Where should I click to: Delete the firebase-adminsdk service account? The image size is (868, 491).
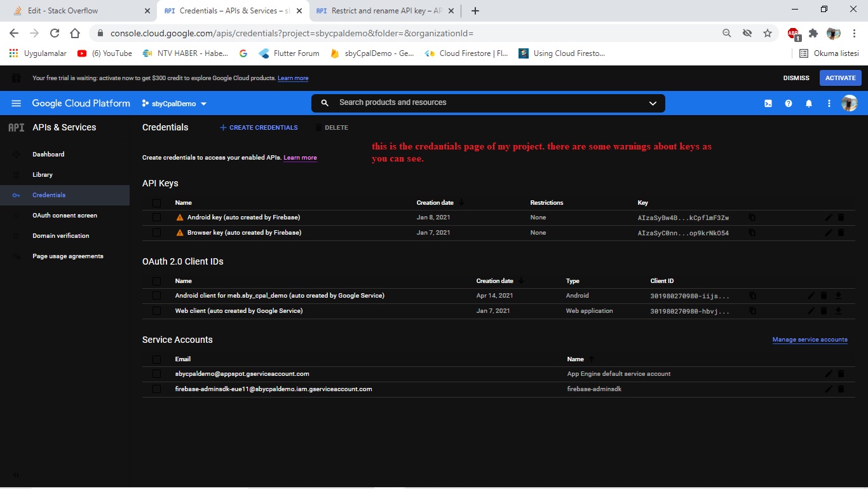click(841, 389)
